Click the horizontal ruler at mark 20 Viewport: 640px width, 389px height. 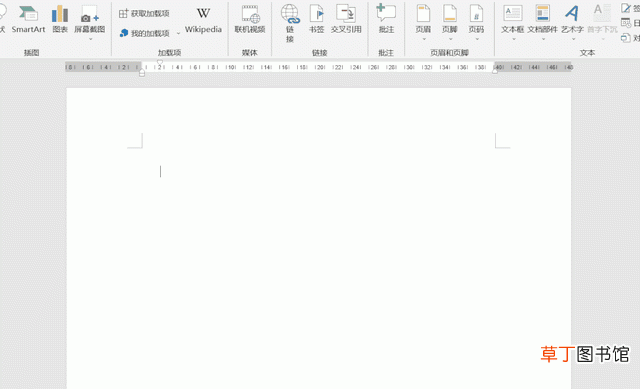coord(320,67)
